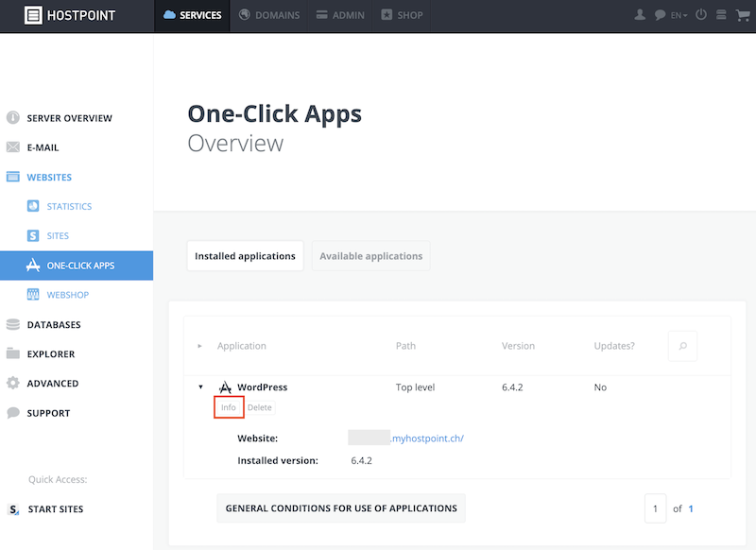Switch to Installed applications tab
Viewport: 756px width, 550px height.
coord(245,256)
